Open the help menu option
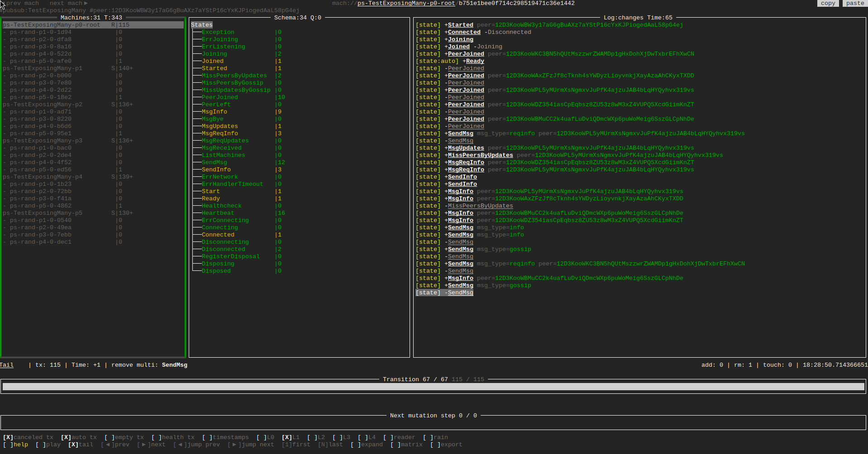Image resolution: width=868 pixels, height=454 pixels. [16, 445]
